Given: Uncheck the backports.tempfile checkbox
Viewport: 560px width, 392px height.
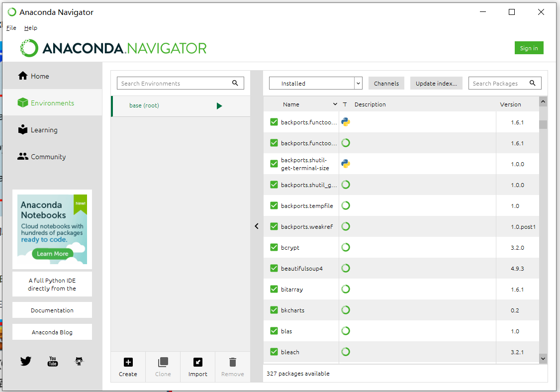Looking at the screenshot, I should point(274,205).
